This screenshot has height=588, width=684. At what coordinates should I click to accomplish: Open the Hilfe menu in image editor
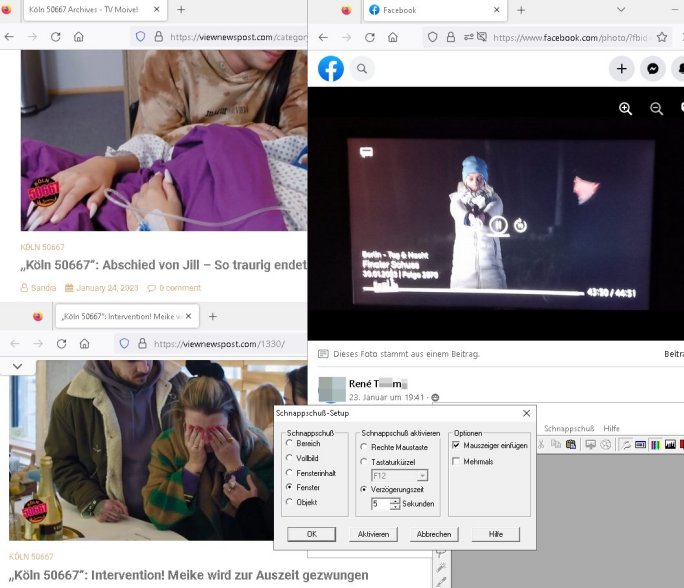(x=611, y=428)
